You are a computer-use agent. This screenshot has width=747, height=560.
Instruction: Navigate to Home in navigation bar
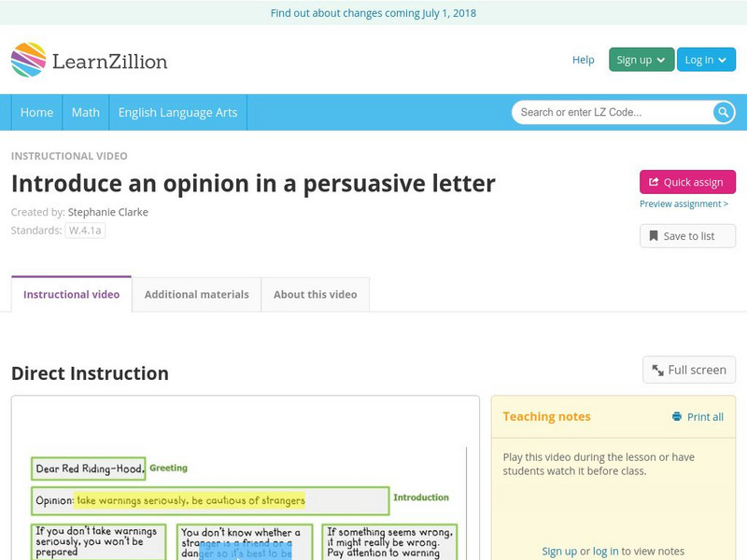point(36,112)
